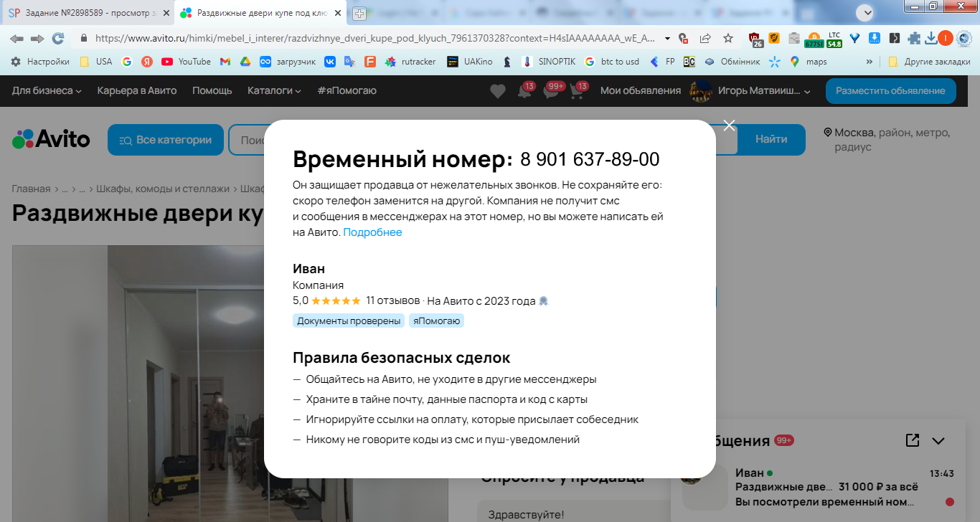Open notifications bell icon in Avito header
This screenshot has width=980, height=522.
(x=524, y=91)
